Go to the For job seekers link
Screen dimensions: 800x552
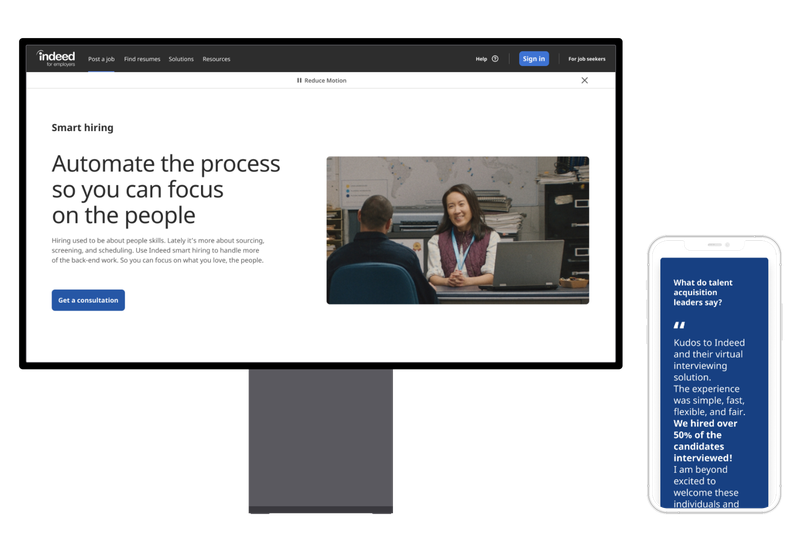(587, 59)
